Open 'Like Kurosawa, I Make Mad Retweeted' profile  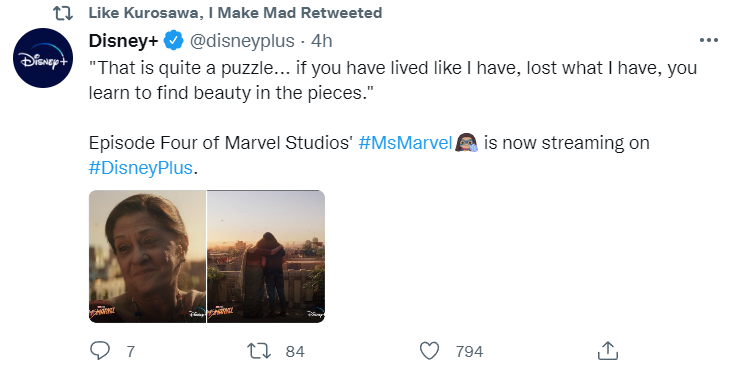(235, 13)
